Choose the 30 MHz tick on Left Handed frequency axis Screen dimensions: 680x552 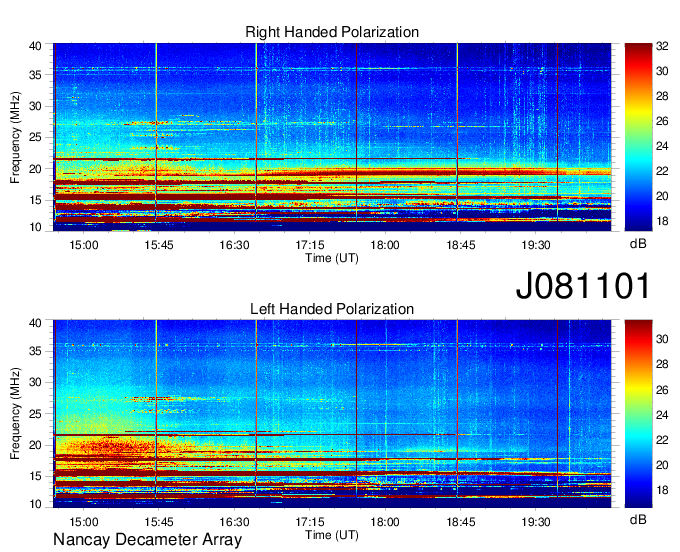(x=35, y=382)
